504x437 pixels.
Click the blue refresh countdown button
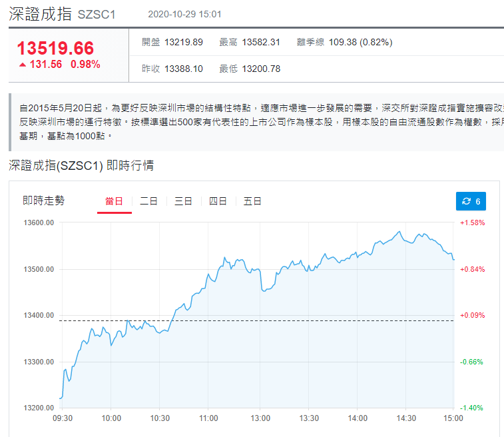tap(471, 201)
